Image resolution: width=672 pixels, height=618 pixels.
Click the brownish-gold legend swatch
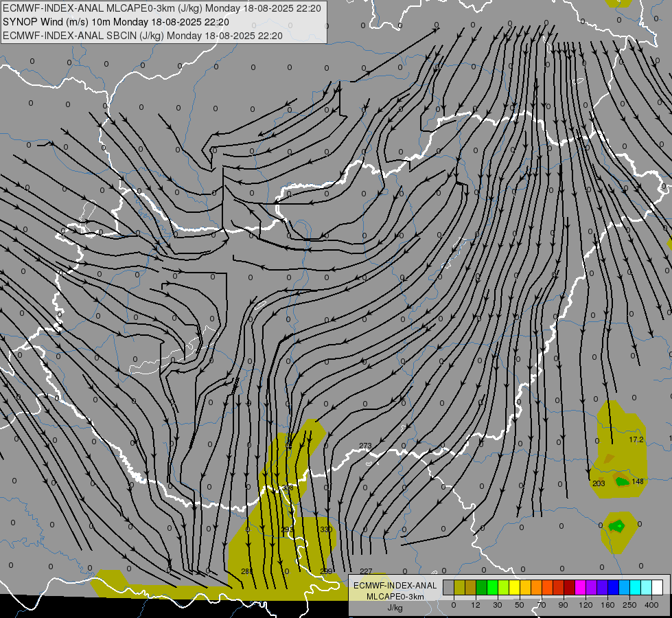tap(471, 587)
